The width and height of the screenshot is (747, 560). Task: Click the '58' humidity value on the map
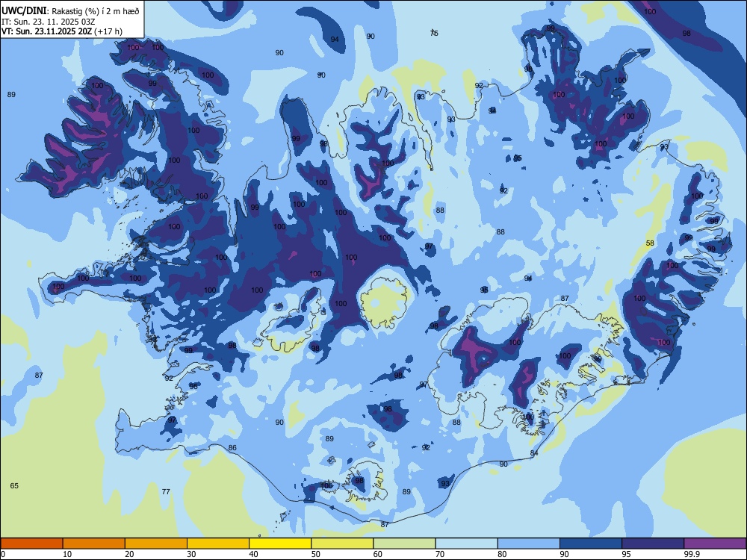(x=650, y=243)
